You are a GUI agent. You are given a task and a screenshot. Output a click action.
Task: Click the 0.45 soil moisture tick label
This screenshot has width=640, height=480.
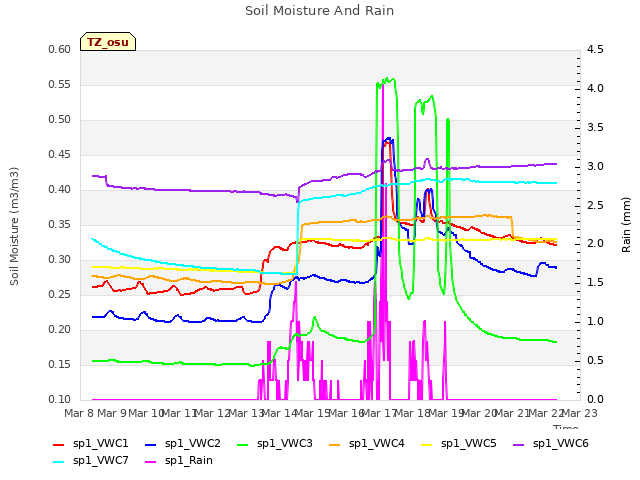tap(60, 155)
